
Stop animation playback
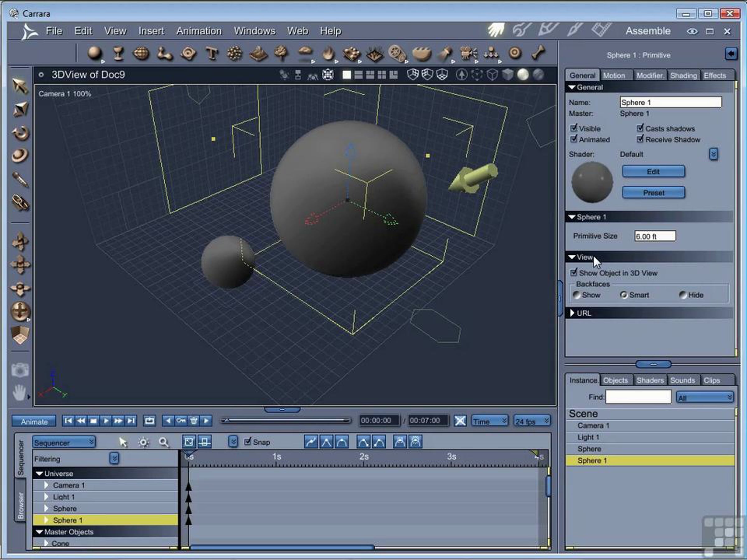coord(94,421)
